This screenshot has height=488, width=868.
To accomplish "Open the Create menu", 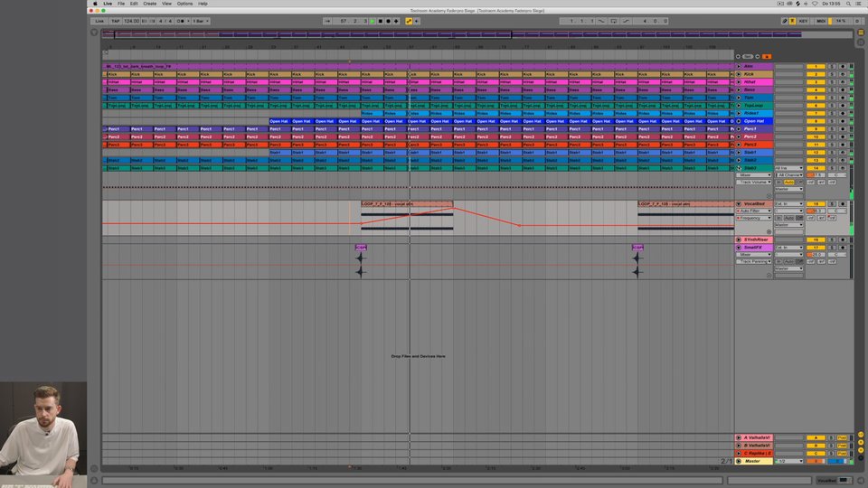I will pyautogui.click(x=149, y=4).
